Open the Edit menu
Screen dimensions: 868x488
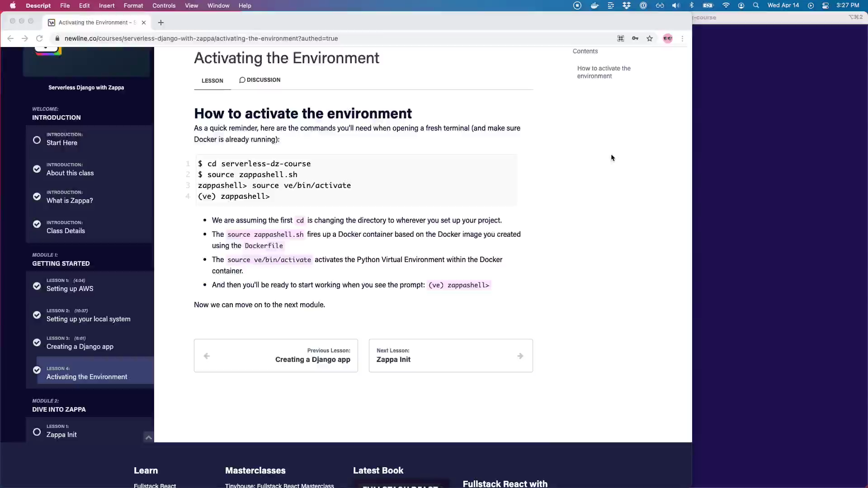(x=85, y=5)
